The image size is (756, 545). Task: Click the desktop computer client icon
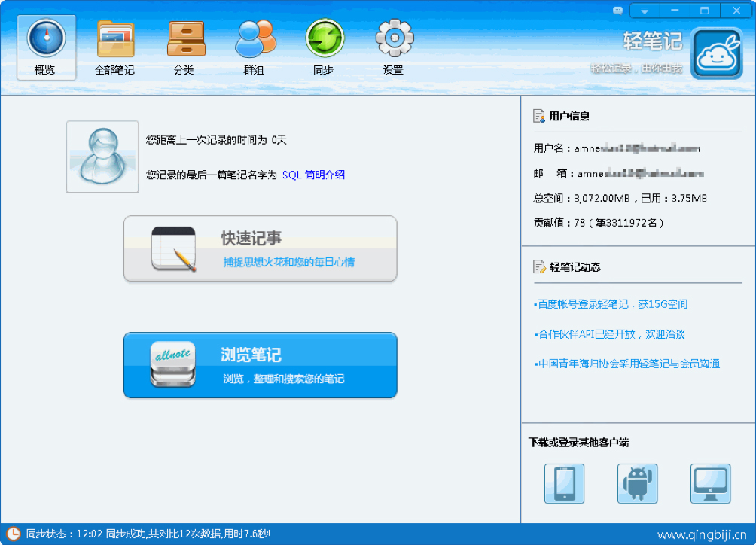click(x=711, y=484)
